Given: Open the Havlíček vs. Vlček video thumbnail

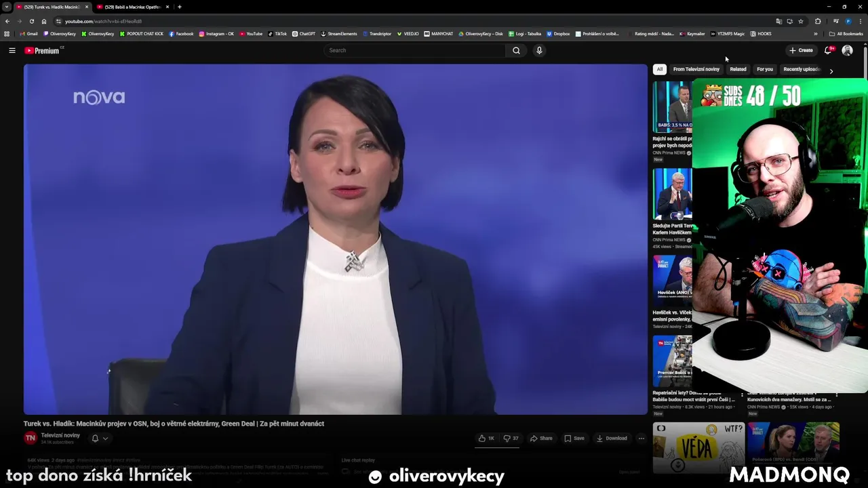Looking at the screenshot, I should pos(672,281).
